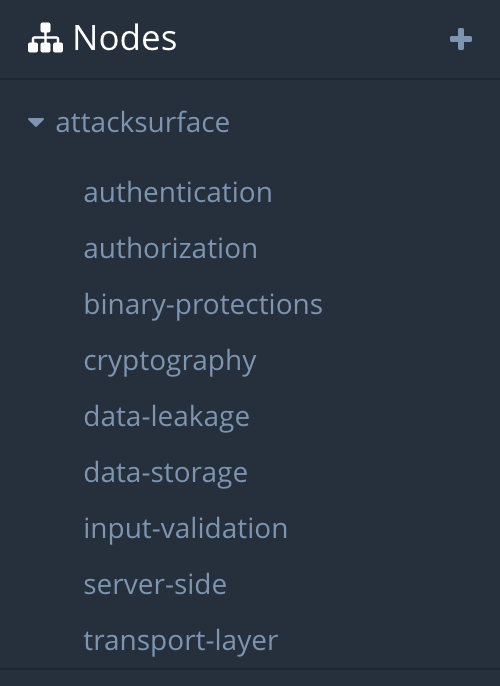Go to the cryptography child link
The height and width of the screenshot is (686, 500).
tap(170, 361)
